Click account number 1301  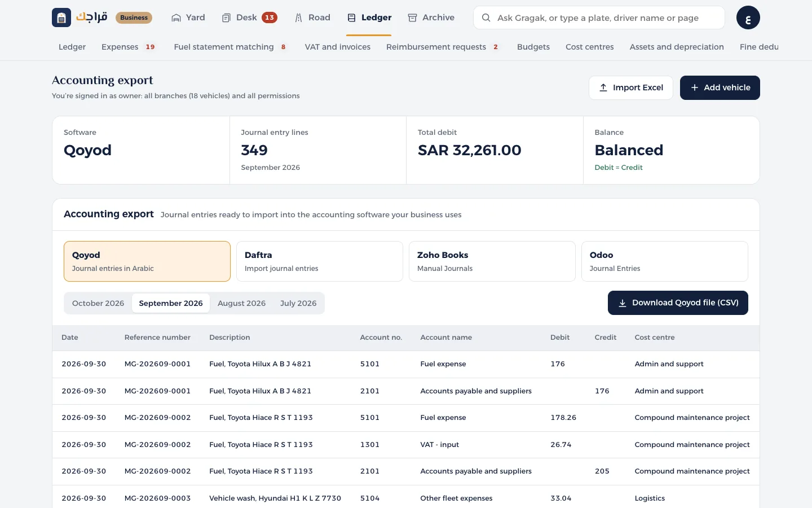370,445
